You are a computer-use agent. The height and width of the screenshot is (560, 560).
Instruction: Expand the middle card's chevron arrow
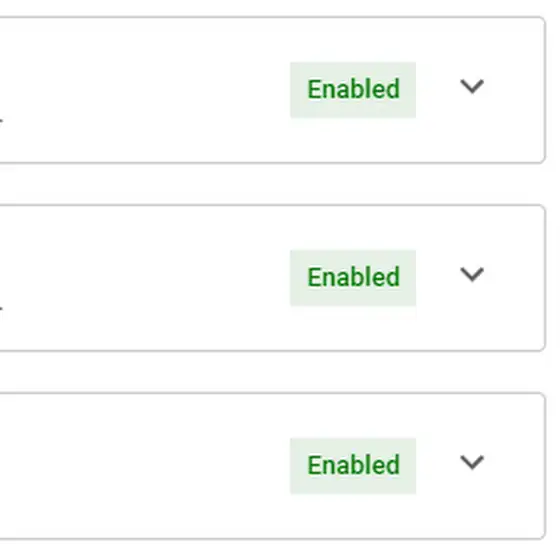(x=472, y=275)
